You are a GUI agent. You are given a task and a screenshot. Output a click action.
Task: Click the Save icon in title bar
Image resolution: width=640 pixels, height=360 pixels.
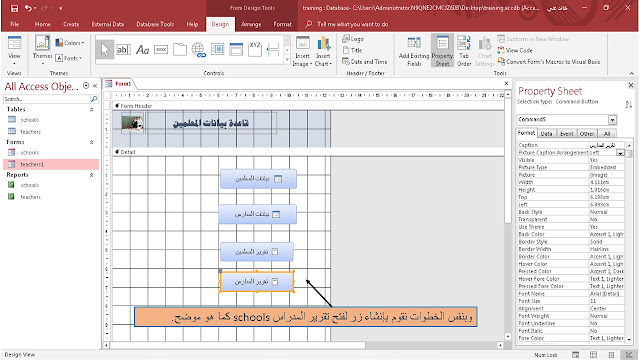(x=14, y=8)
